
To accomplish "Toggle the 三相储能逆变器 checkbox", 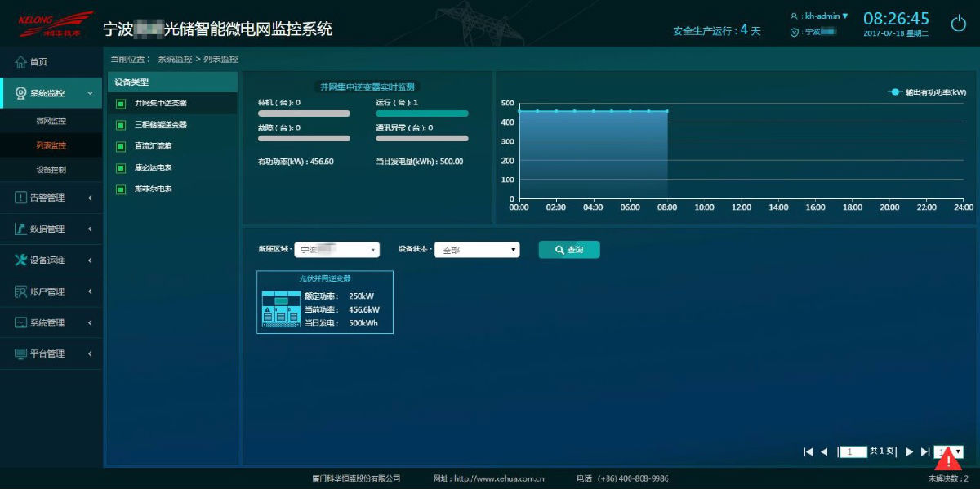I will [x=120, y=125].
